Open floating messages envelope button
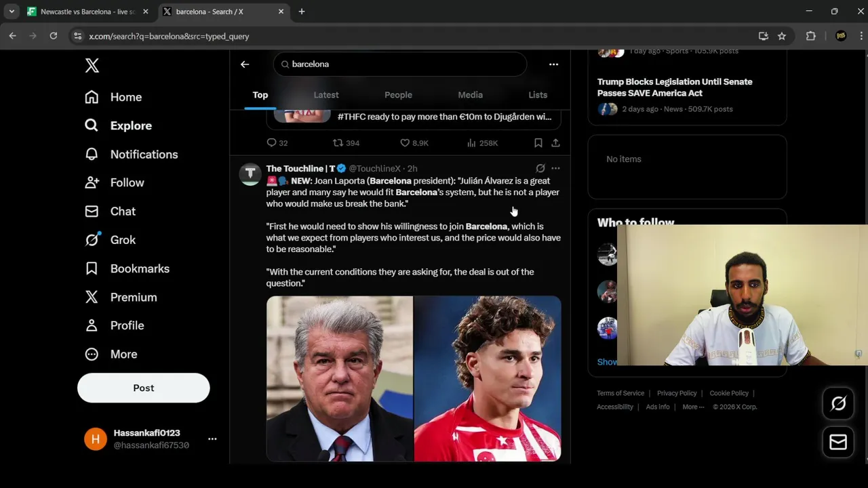Screen dimensions: 868x488 838,443
